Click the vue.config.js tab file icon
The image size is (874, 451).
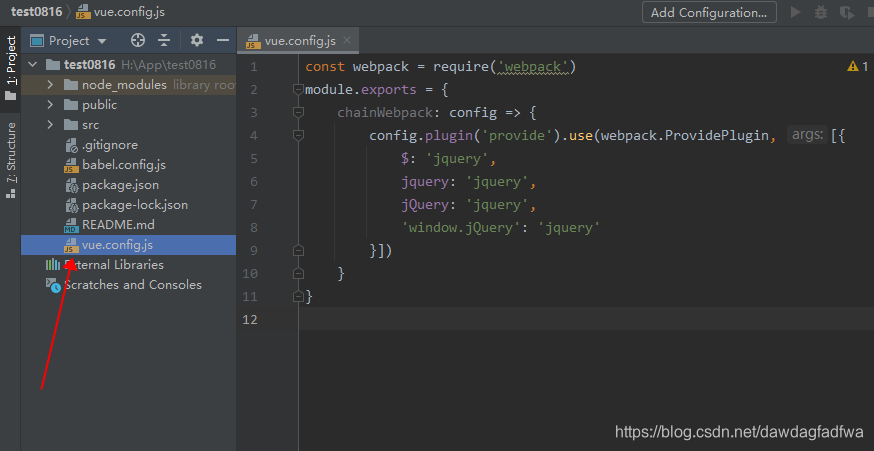click(253, 41)
